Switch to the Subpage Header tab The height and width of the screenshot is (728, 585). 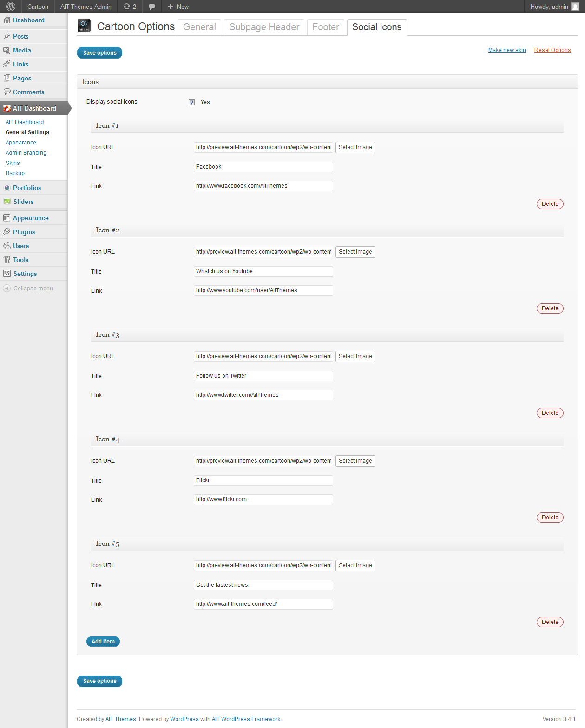pos(264,27)
